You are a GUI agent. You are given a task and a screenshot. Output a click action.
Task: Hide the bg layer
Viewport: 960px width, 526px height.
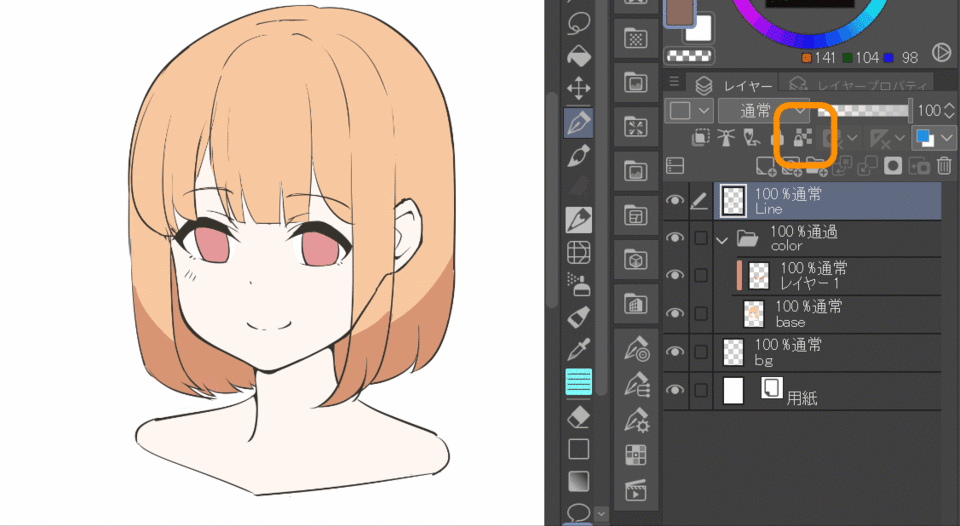(675, 351)
